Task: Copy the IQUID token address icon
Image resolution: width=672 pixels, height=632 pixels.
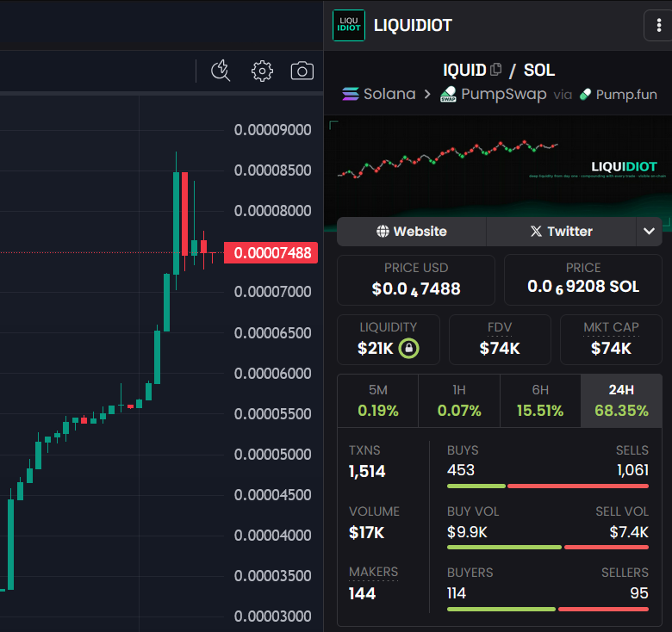Action: pos(496,70)
